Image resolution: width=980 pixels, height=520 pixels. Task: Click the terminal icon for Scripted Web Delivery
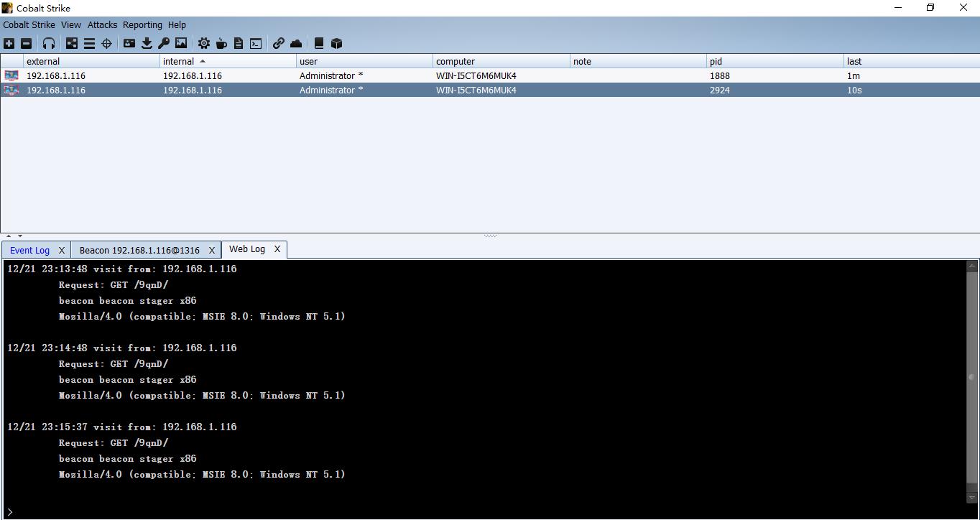256,44
